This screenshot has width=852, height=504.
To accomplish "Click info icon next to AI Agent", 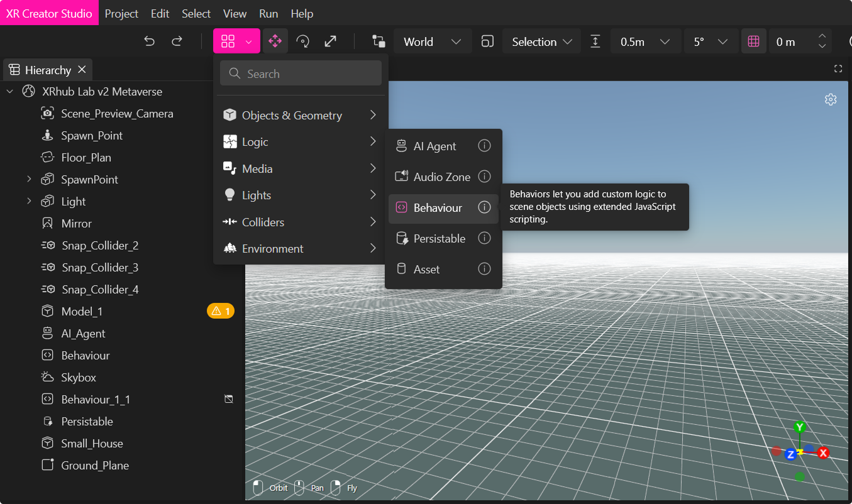I will click(484, 146).
